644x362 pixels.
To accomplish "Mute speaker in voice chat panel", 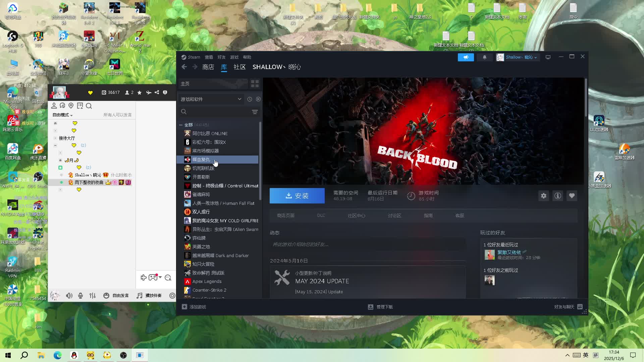I will click(69, 296).
